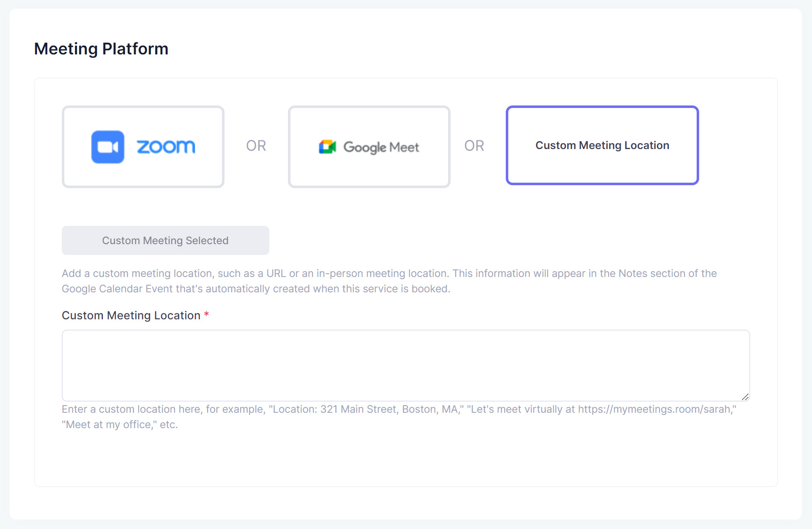Focus the Custom Meeting Location text area
Screen dimensions: 812x529
(405, 365)
